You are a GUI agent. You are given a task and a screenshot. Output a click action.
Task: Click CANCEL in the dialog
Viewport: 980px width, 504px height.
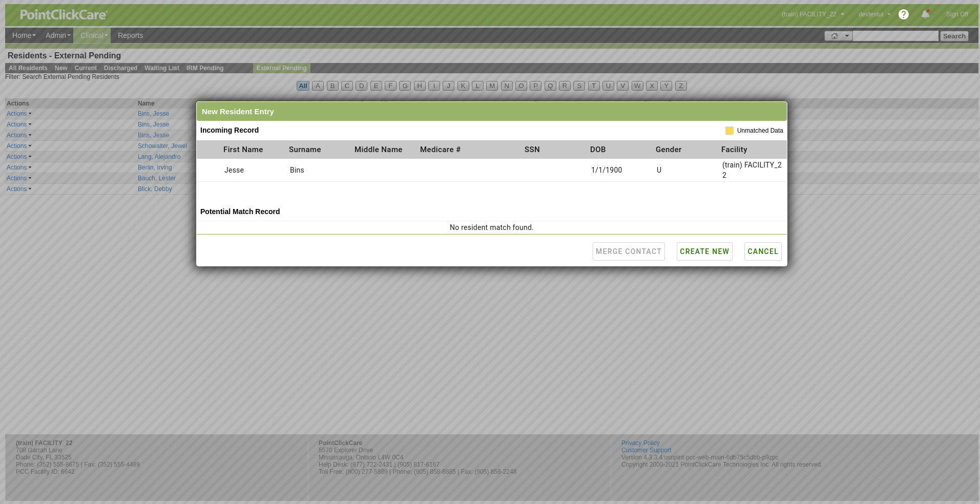coord(763,251)
